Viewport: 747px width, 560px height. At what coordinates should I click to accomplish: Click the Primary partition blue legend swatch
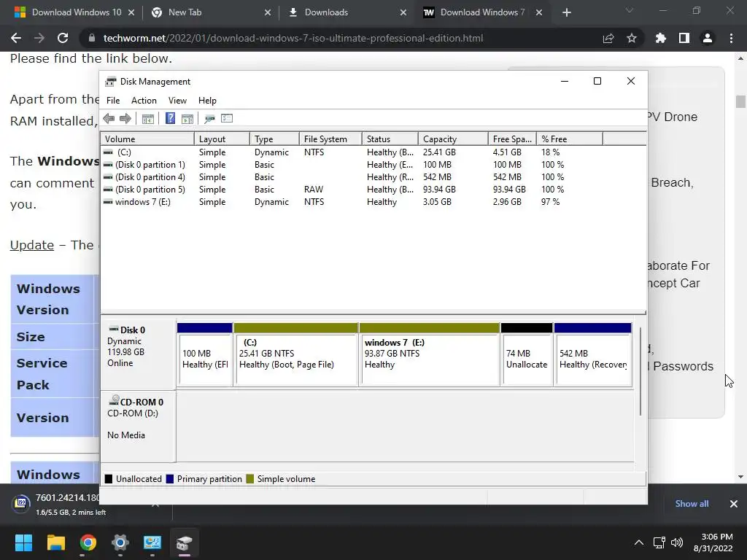click(x=169, y=479)
